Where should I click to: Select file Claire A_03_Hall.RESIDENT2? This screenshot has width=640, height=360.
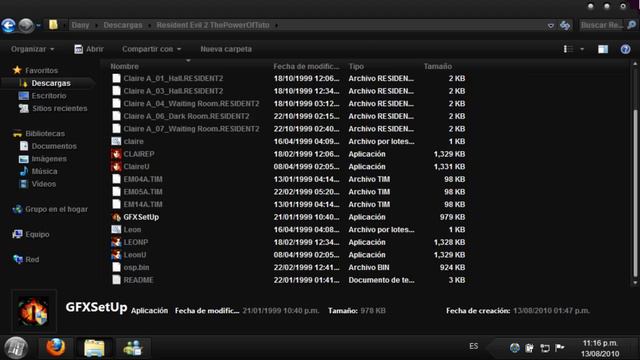[173, 91]
